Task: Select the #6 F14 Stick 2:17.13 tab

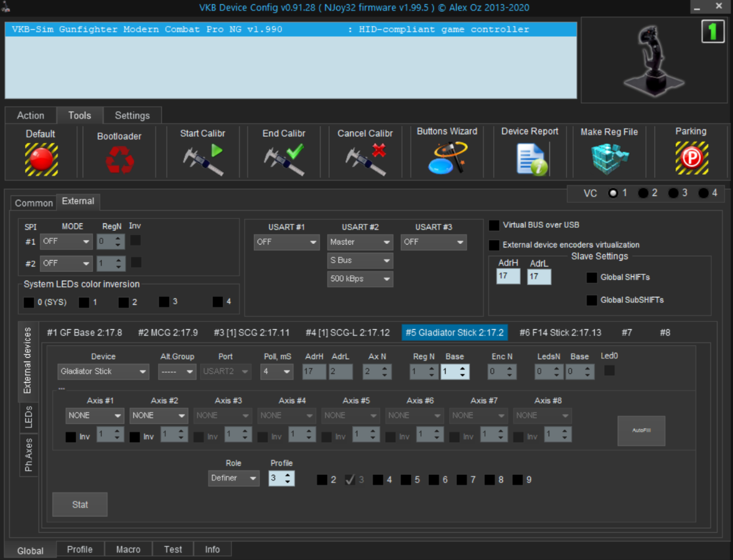Action: pos(560,333)
